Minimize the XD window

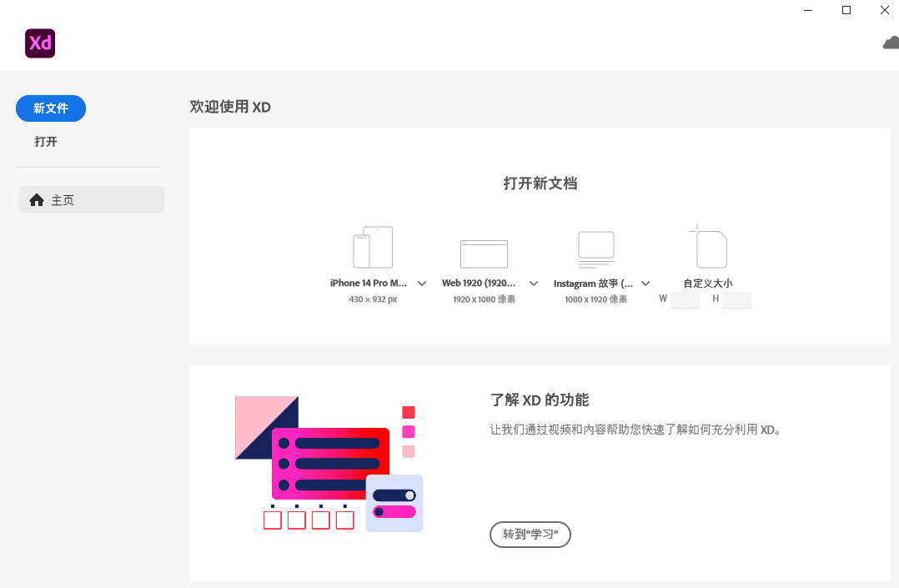(808, 10)
